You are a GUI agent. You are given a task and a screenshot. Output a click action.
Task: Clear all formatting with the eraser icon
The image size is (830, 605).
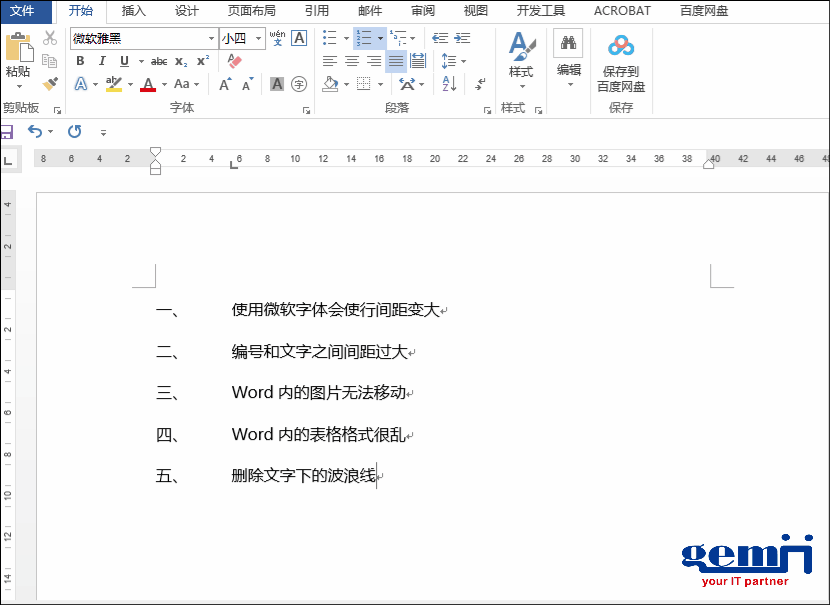point(233,59)
